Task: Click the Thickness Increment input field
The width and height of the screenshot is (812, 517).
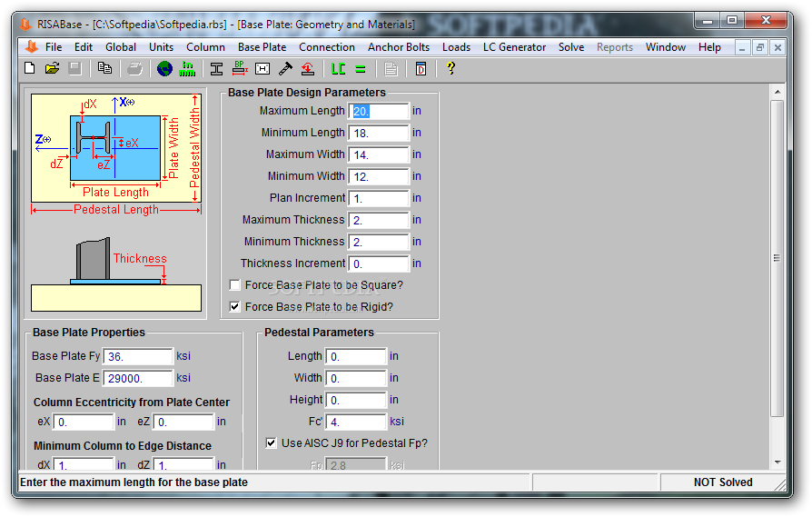Action: click(379, 263)
